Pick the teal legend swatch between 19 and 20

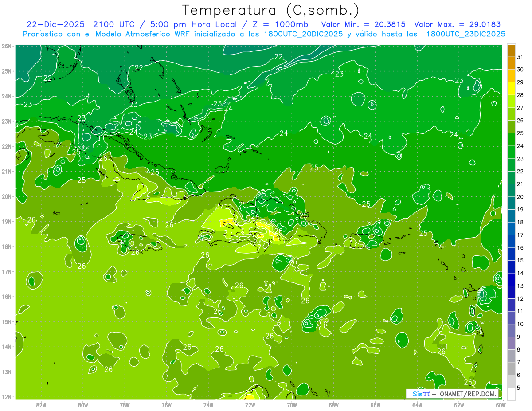tap(511, 204)
